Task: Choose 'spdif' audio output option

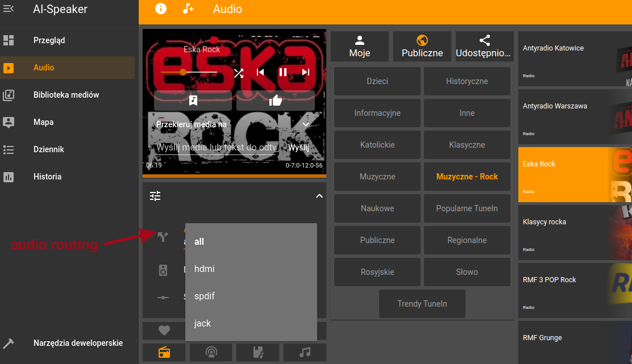Action: pyautogui.click(x=251, y=296)
